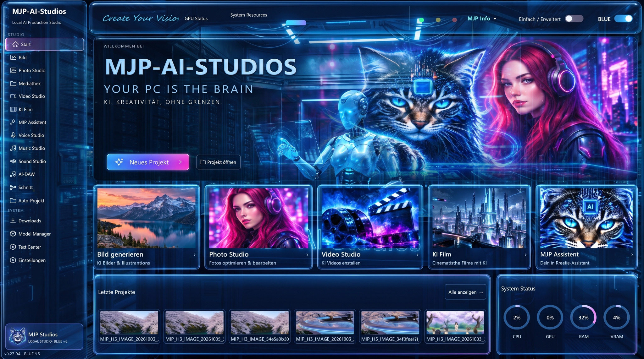Open the KI Film filmstrip icon
644x359 pixels.
tap(13, 109)
